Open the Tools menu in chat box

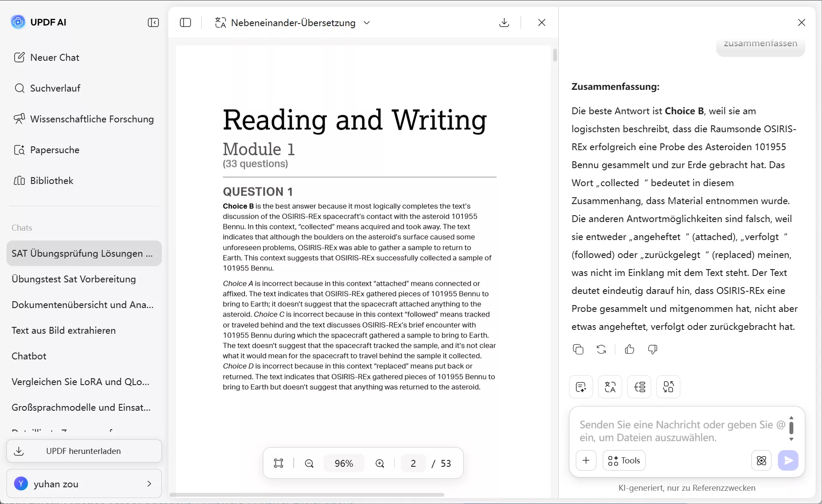(x=624, y=460)
